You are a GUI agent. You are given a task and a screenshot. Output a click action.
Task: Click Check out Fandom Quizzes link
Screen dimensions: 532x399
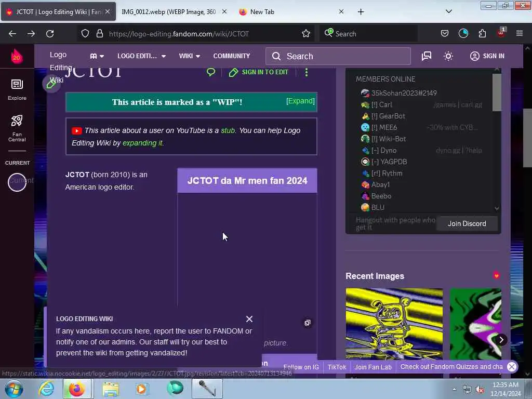(x=451, y=366)
